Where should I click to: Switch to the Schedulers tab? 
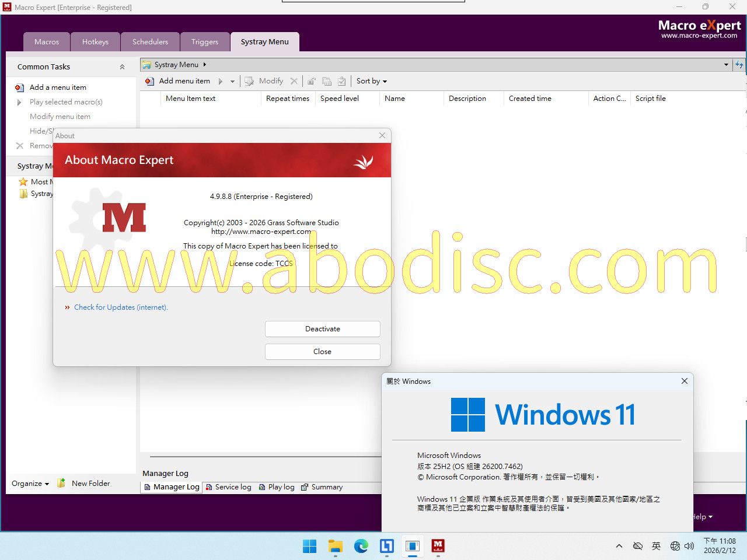pyautogui.click(x=150, y=42)
